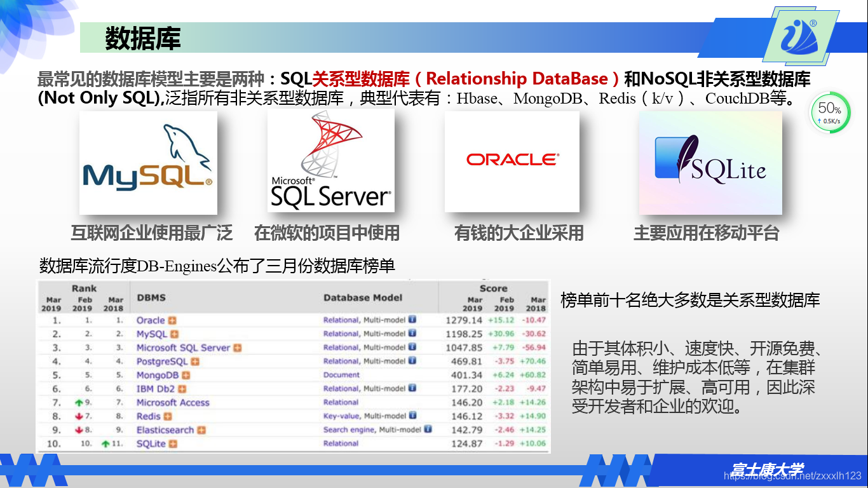The width and height of the screenshot is (868, 488).
Task: Click the DBMS column header
Action: 151,298
